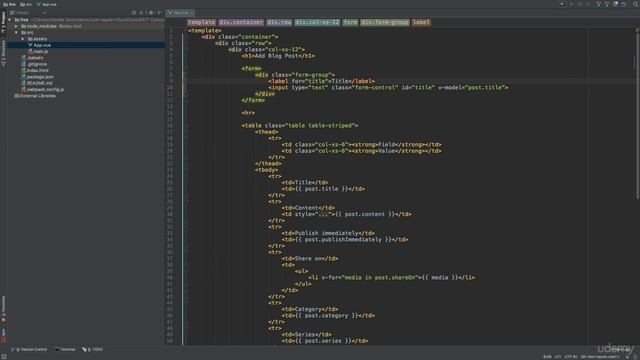Click the Stop icon in the top toolbar
Image resolution: width=640 pixels, height=360 pixels.
tap(588, 4)
